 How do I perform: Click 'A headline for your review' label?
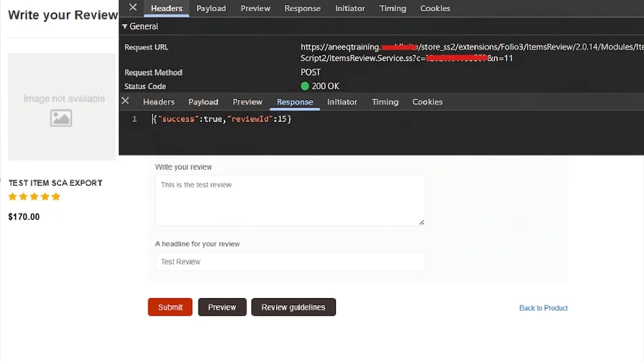point(197,244)
